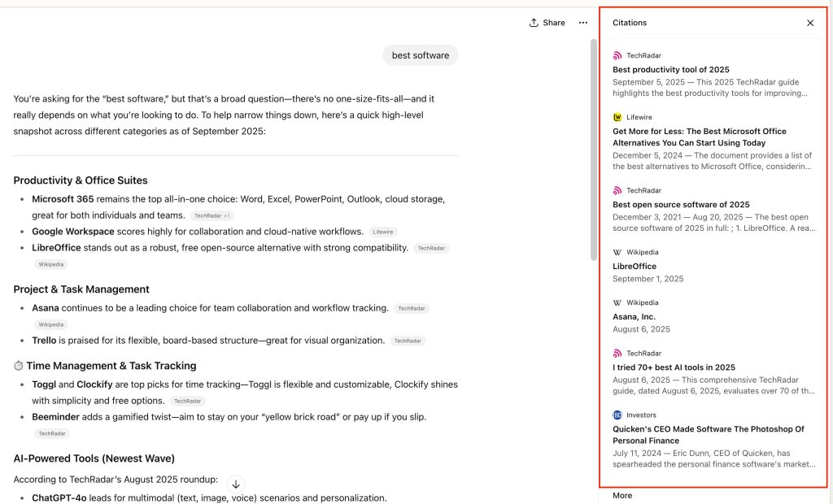The height and width of the screenshot is (504, 833).
Task: Click the Lifewire logo icon in citations
Action: click(x=617, y=117)
